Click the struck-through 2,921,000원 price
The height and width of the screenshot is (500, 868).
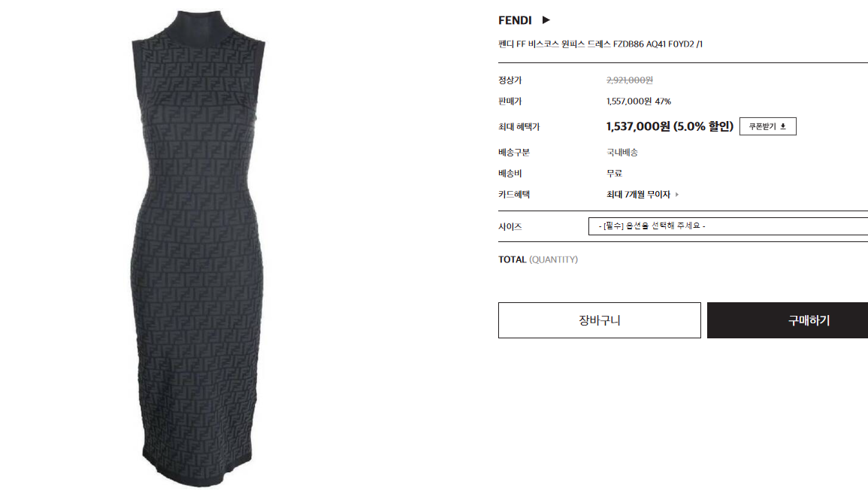click(630, 80)
